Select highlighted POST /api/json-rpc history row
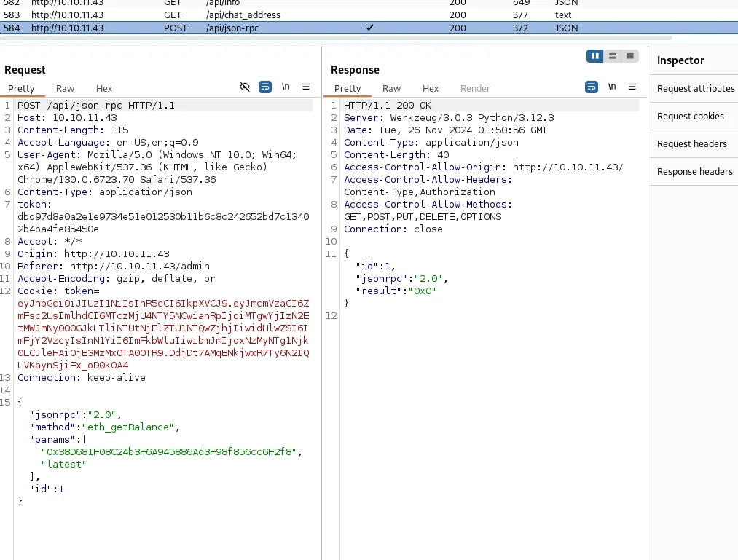 [x=369, y=28]
